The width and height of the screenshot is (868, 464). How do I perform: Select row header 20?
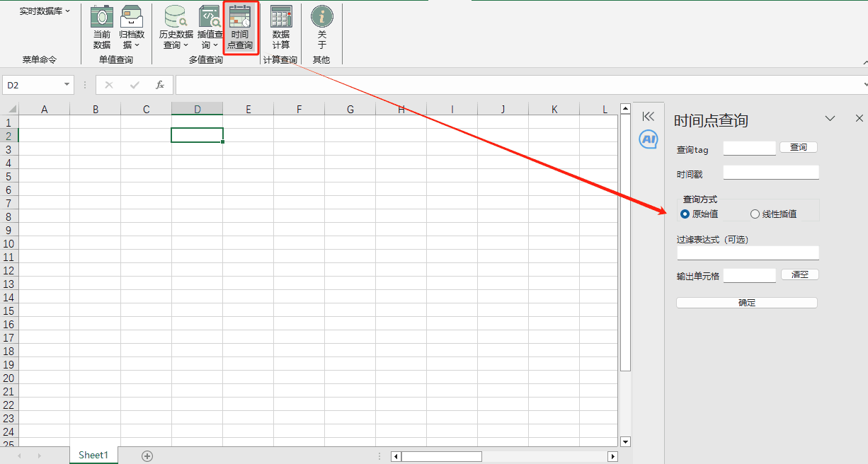click(x=8, y=378)
